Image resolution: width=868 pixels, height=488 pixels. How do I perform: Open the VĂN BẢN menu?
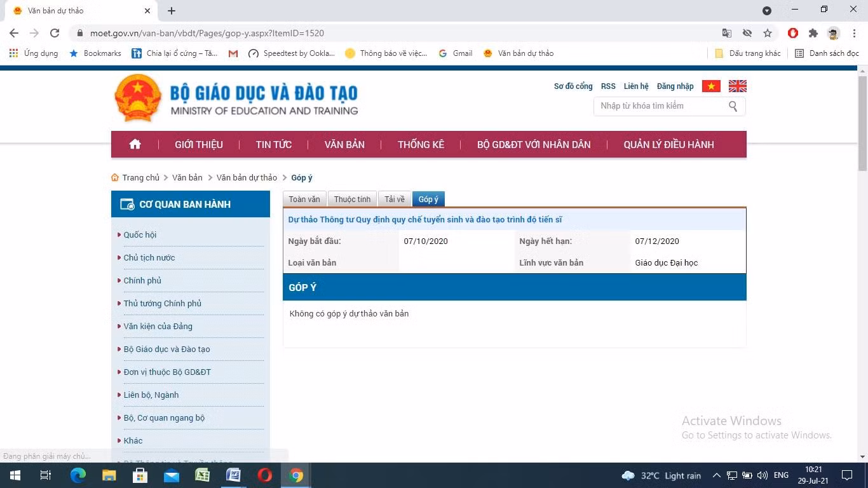(x=344, y=144)
